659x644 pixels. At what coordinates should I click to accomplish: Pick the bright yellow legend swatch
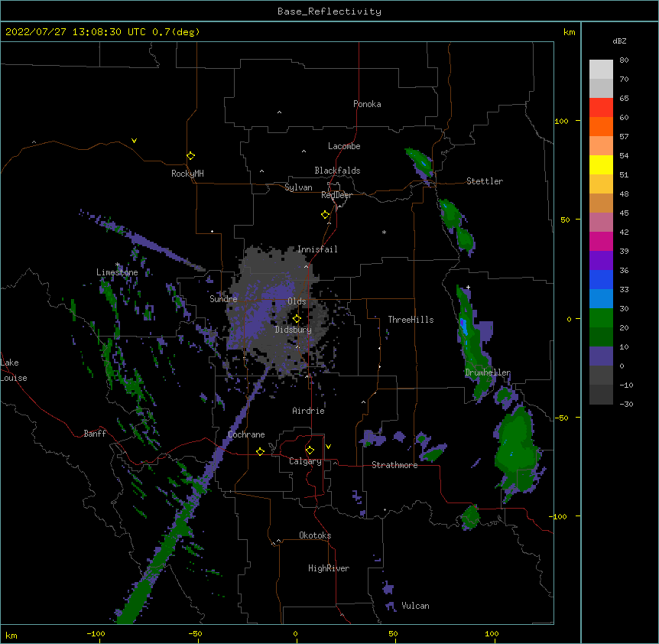click(x=601, y=164)
